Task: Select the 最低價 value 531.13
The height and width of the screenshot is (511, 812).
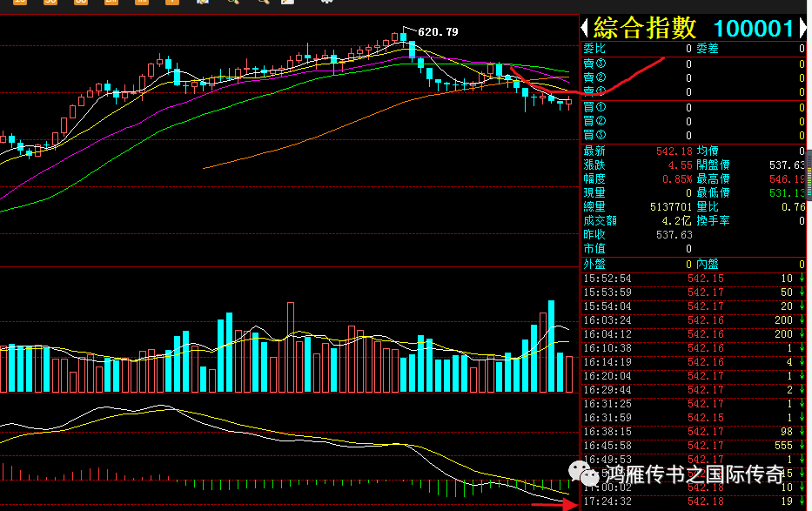Action: click(787, 193)
